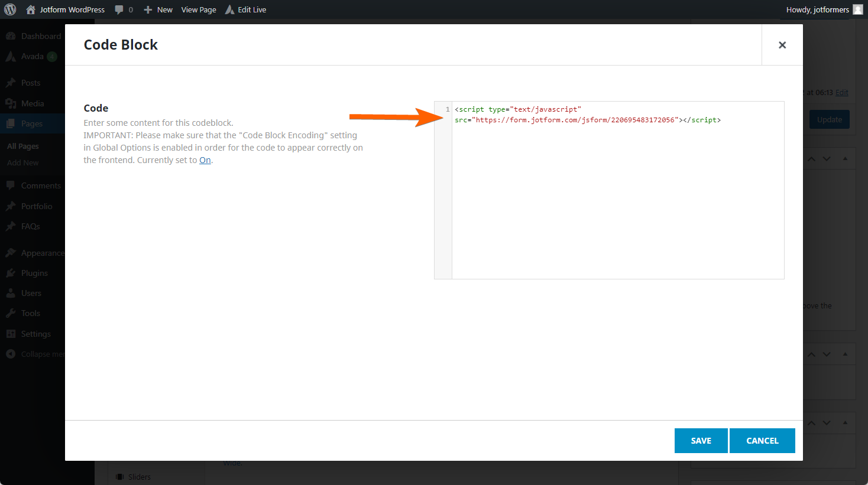Open the Settings sidebar menu
This screenshot has height=485, width=868.
pos(36,334)
